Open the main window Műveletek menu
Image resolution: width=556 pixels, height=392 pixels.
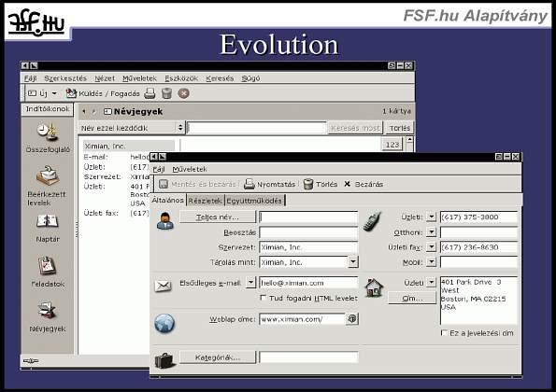[x=139, y=78]
